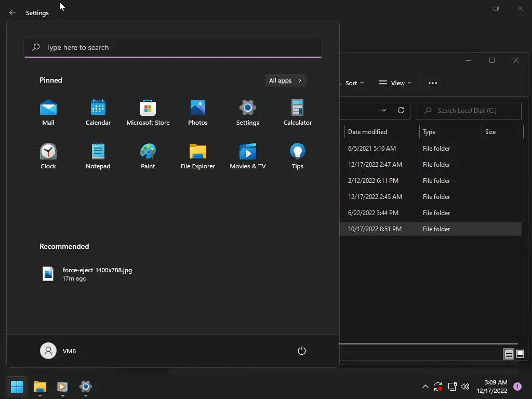
Task: Open the Paint app
Action: click(x=148, y=156)
